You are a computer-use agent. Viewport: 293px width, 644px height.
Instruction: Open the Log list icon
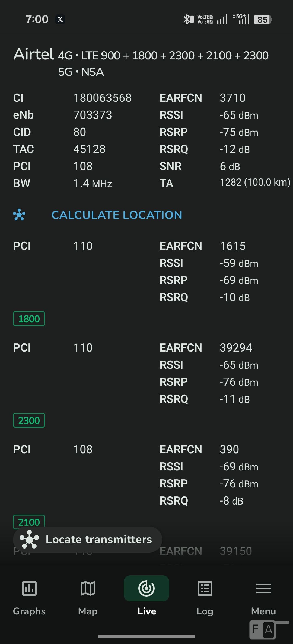[205, 588]
